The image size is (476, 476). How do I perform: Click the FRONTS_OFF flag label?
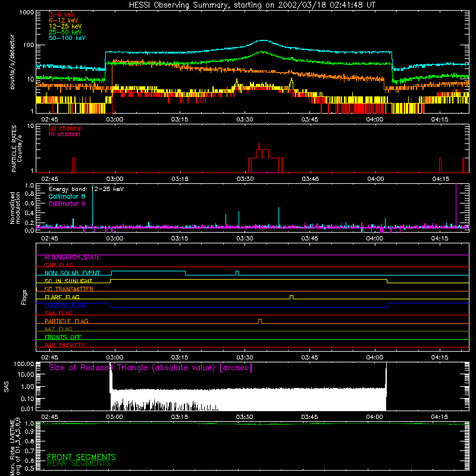(63, 337)
